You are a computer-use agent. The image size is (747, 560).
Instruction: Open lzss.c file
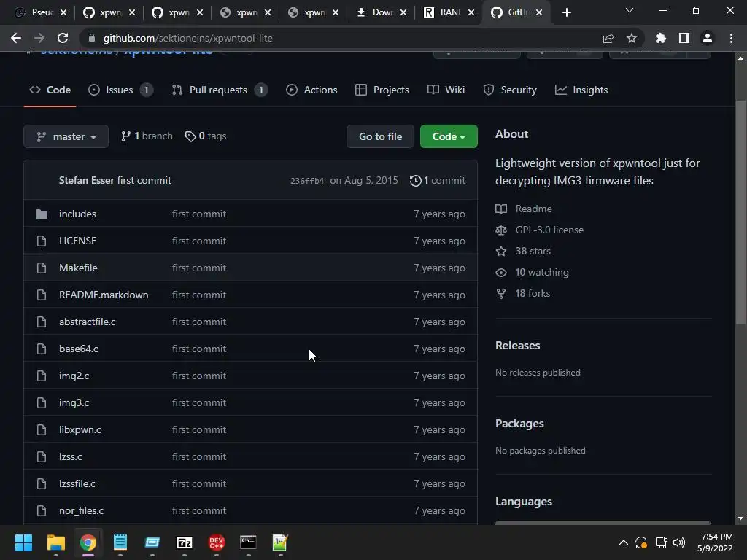click(x=71, y=456)
